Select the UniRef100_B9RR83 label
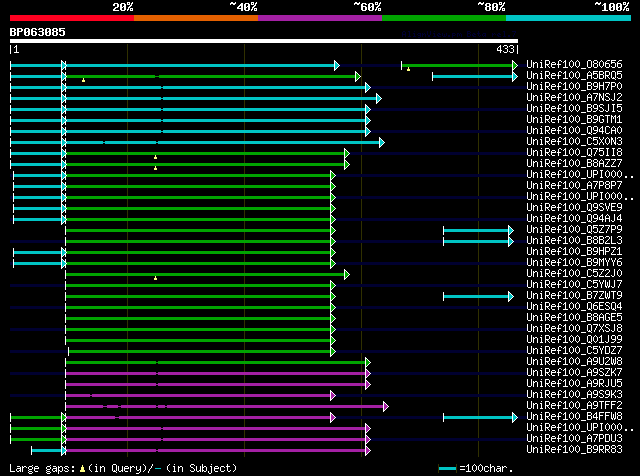The height and width of the screenshot is (476, 640). (x=574, y=449)
